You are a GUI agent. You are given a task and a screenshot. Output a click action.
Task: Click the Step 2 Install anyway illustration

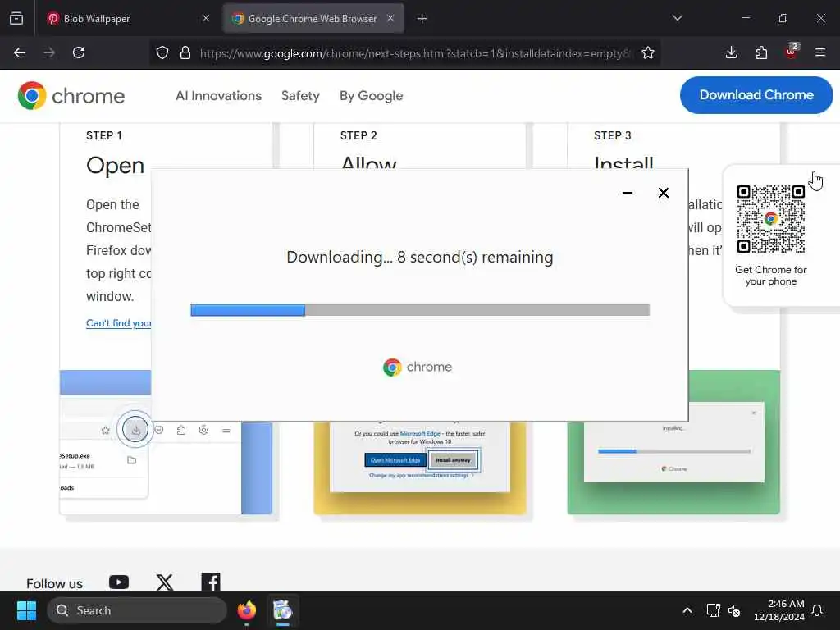coord(453,460)
